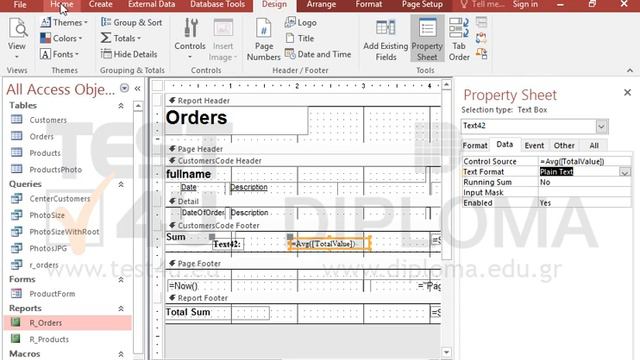Insert a Logo in the header

[x=301, y=22]
